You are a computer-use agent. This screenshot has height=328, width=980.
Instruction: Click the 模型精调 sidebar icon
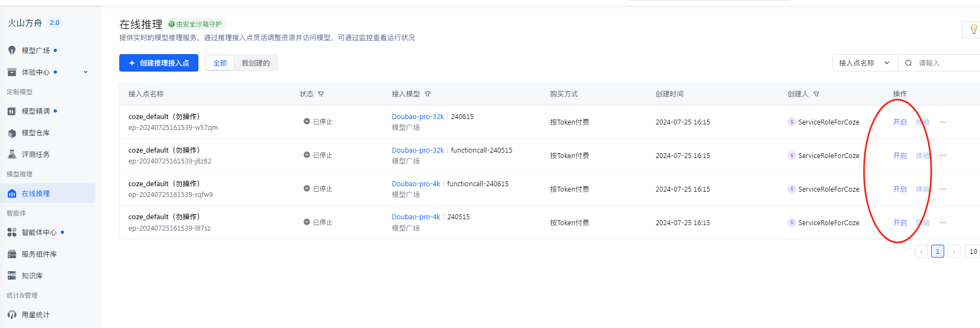(x=12, y=111)
